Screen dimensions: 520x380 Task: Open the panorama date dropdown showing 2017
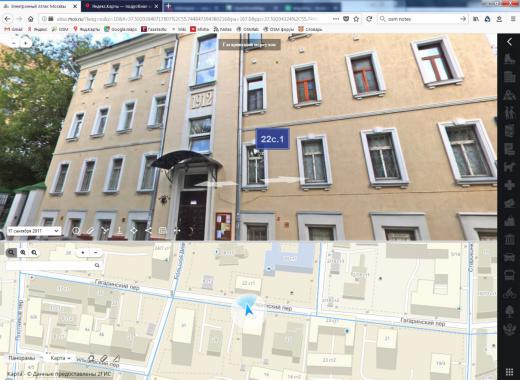pos(34,231)
